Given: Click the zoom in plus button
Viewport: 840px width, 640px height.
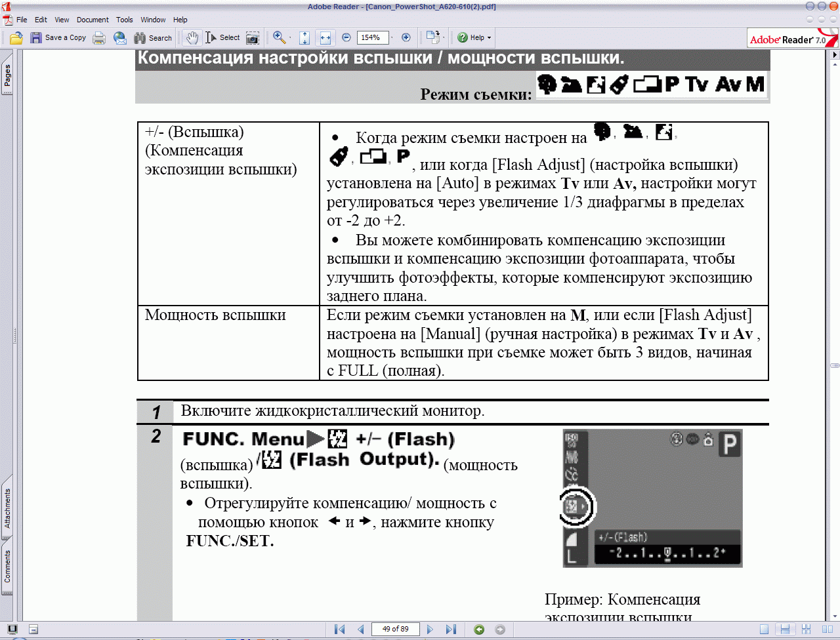Looking at the screenshot, I should pyautogui.click(x=406, y=38).
